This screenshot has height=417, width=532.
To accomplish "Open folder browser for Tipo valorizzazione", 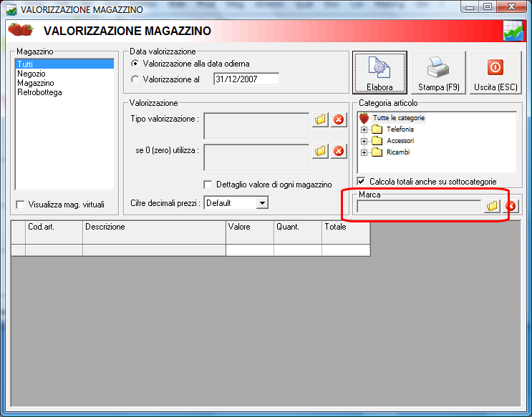I will pos(320,119).
